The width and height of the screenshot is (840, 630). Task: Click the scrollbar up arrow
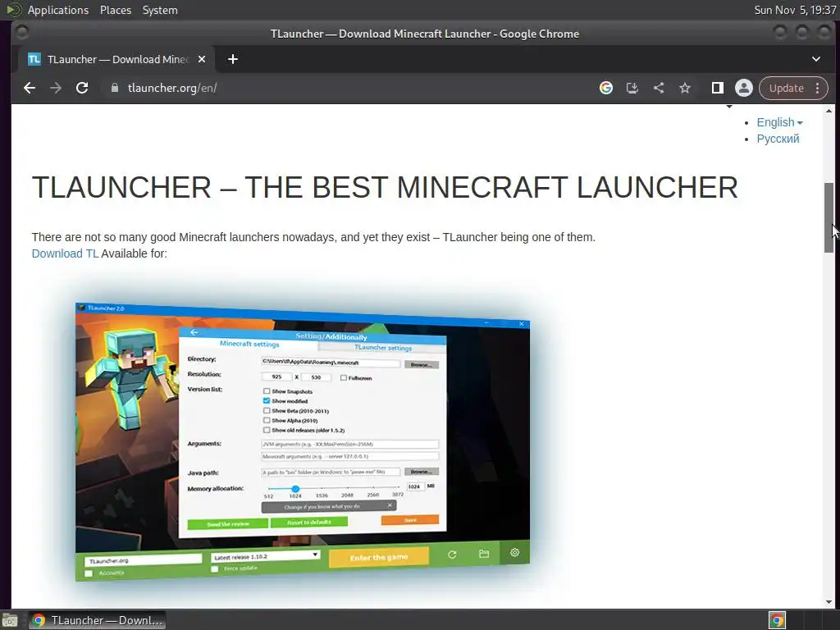(829, 111)
